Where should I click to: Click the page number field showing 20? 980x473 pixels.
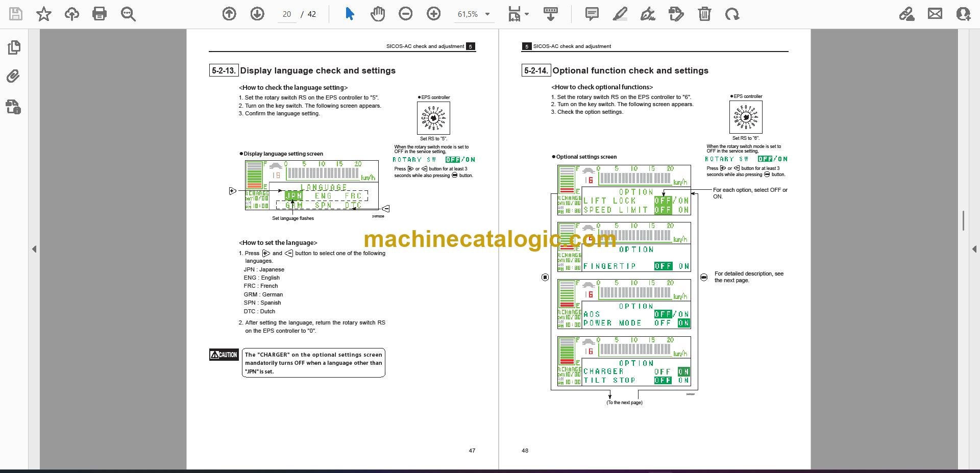pyautogui.click(x=287, y=14)
